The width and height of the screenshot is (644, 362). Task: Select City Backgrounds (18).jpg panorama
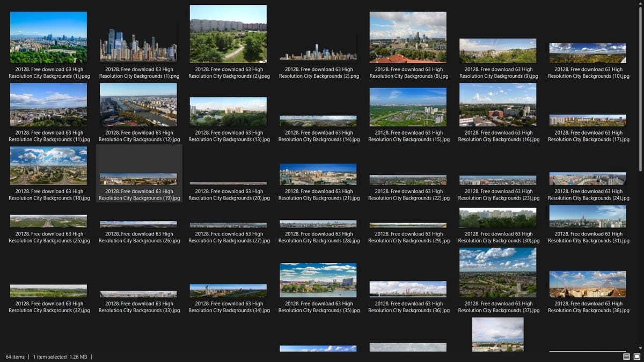coord(48,166)
